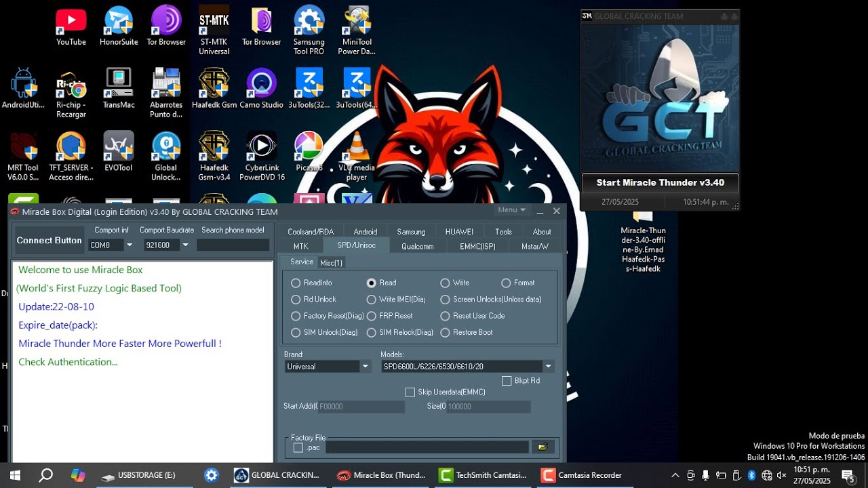Open 3uTools(64) desktop icon
Screen dimensions: 868x488
click(x=357, y=89)
